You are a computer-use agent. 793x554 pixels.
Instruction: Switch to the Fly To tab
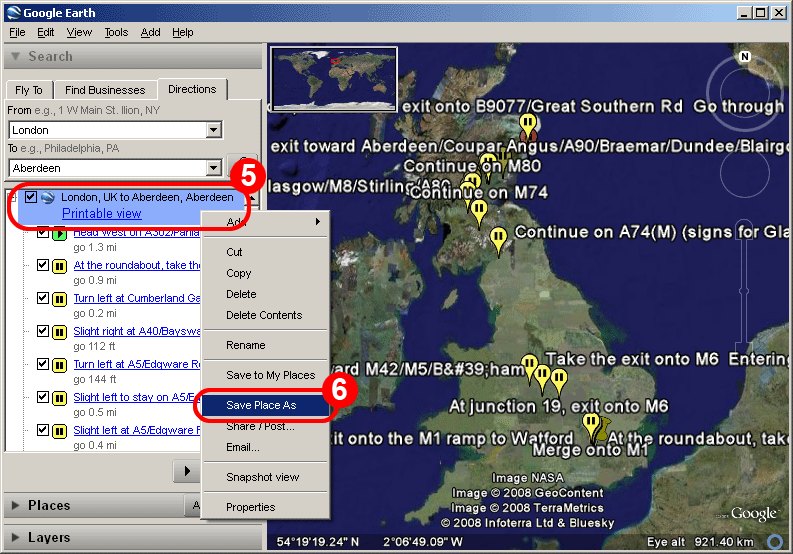point(29,90)
